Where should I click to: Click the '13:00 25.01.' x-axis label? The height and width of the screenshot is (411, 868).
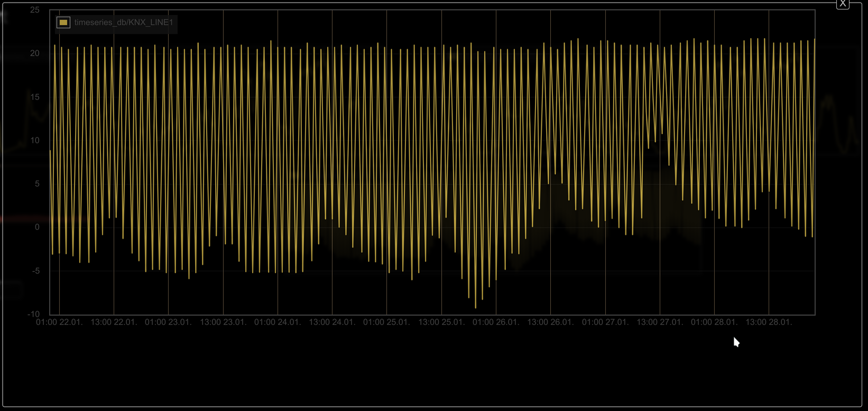pos(441,322)
